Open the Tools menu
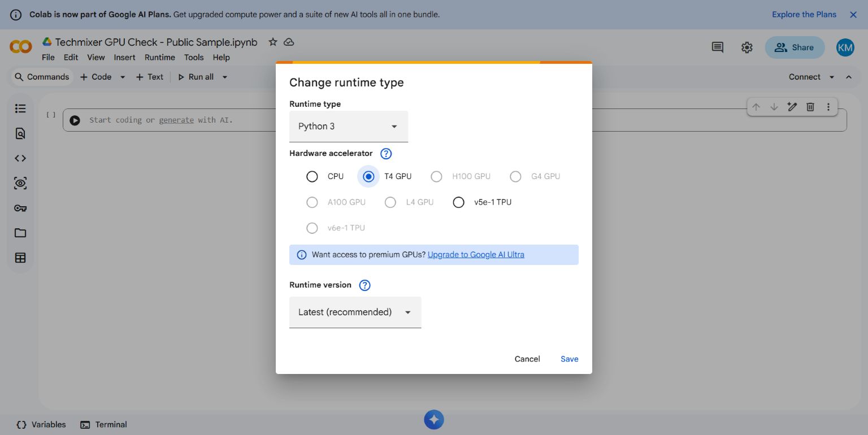The height and width of the screenshot is (435, 868). (194, 58)
